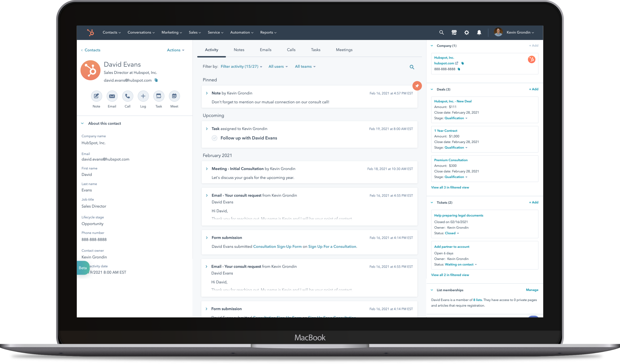
Task: Mark 'Follow up with David Evans' task complete
Action: point(215,138)
